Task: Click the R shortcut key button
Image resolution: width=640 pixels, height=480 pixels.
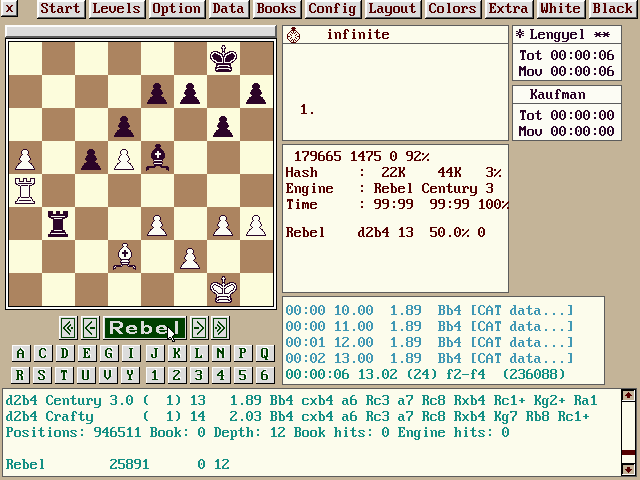Action: [x=20, y=375]
